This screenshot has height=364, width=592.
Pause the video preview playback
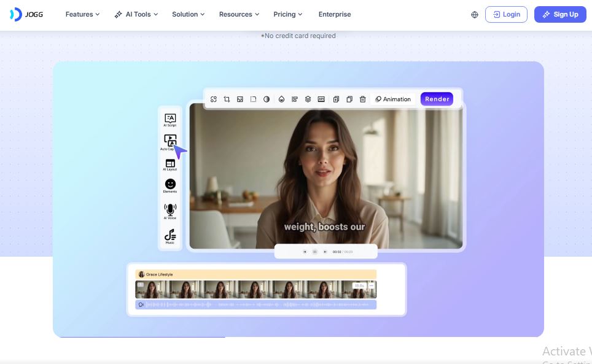314,252
